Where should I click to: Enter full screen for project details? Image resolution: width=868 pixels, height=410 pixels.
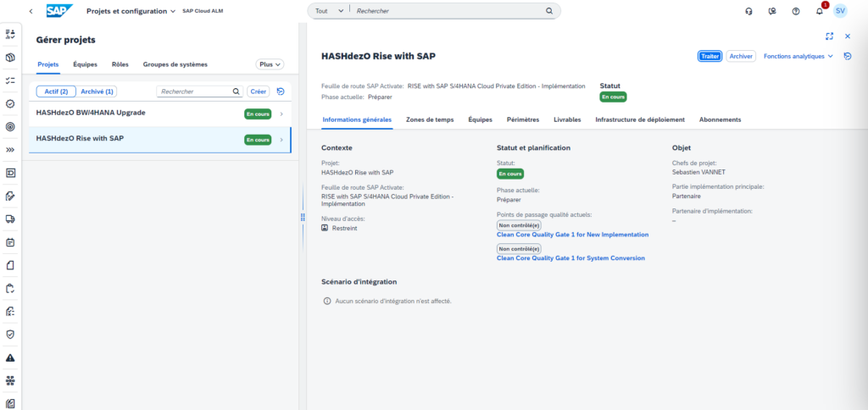pyautogui.click(x=829, y=36)
